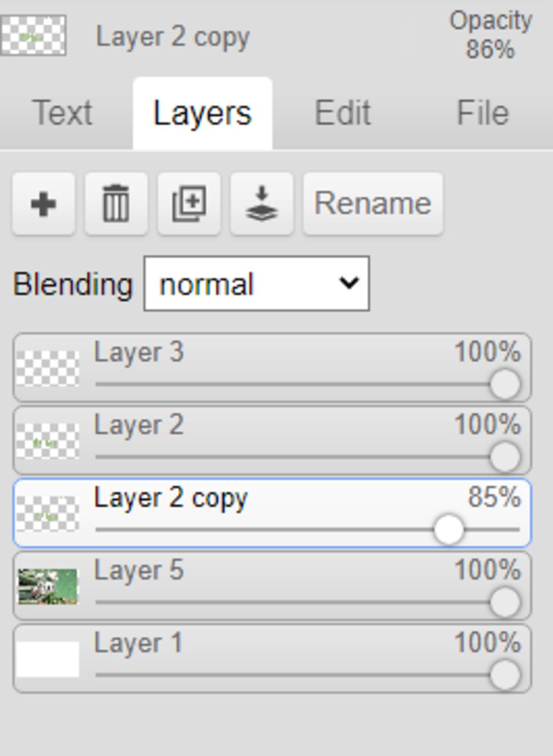Open the File tab
Viewport: 553px width, 756px height.
click(483, 113)
